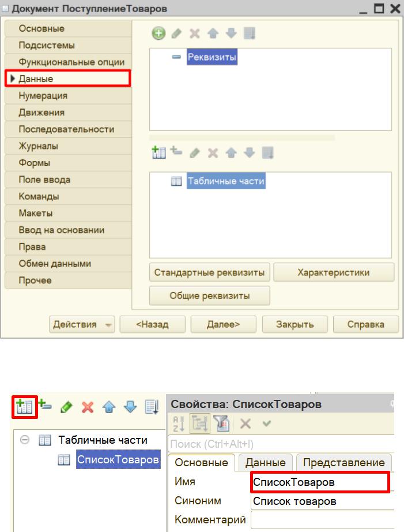Screen dimensions: 404x532
Task: Click the Общие реквизиты button
Action: pyautogui.click(x=209, y=295)
